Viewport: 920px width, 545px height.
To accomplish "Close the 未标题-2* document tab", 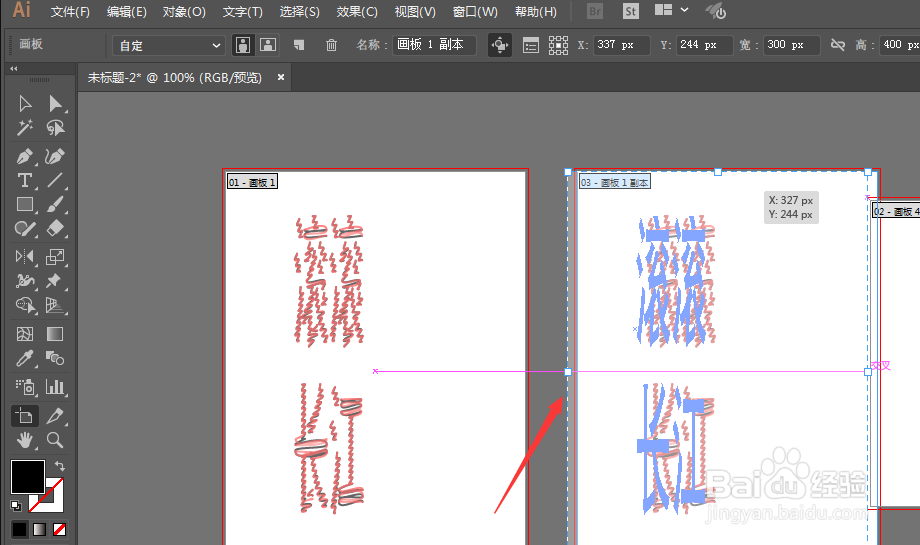I will (281, 77).
